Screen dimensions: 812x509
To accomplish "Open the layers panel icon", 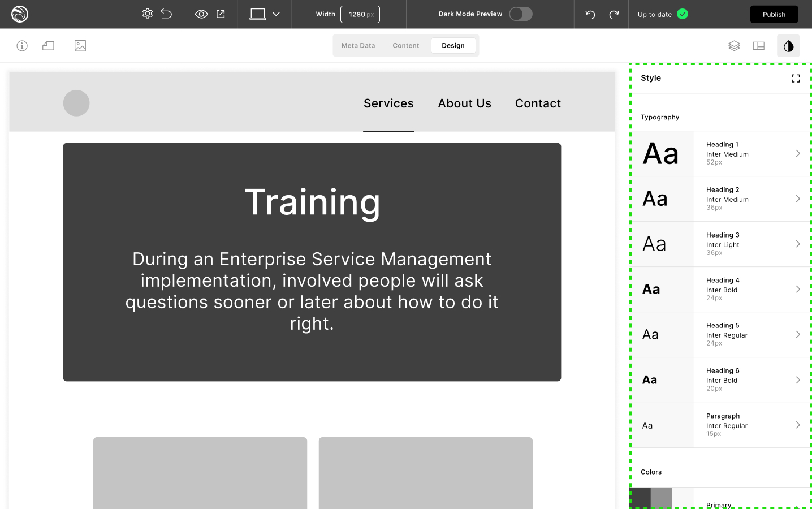I will 734,46.
